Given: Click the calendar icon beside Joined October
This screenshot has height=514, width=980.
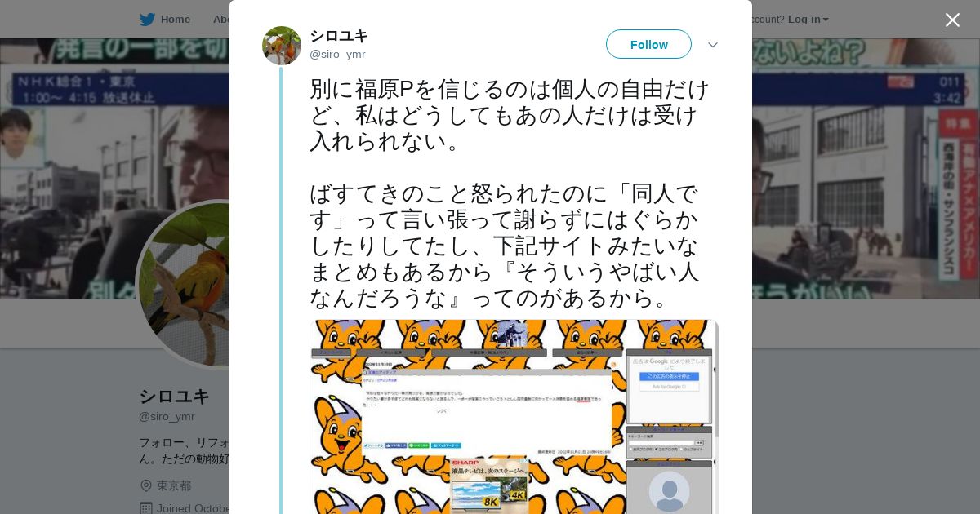Looking at the screenshot, I should 146,508.
